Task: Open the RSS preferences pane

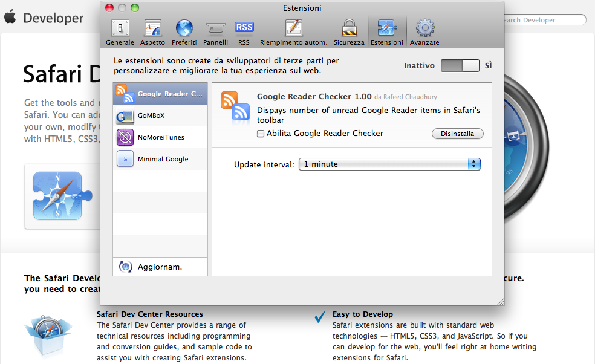Action: pos(244,33)
